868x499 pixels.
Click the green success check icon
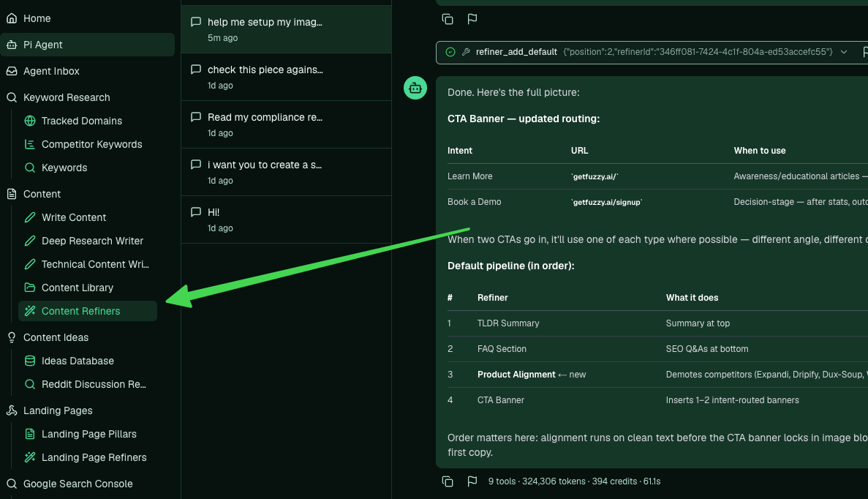coord(450,51)
